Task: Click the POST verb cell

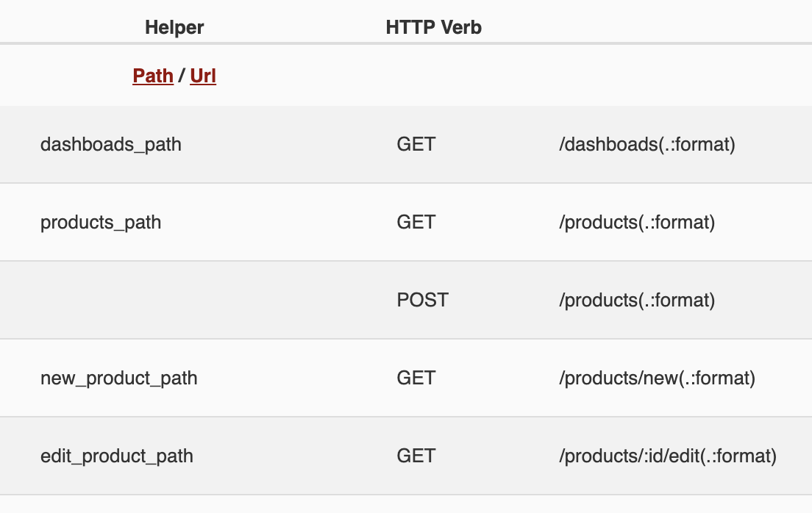Action: [x=423, y=300]
